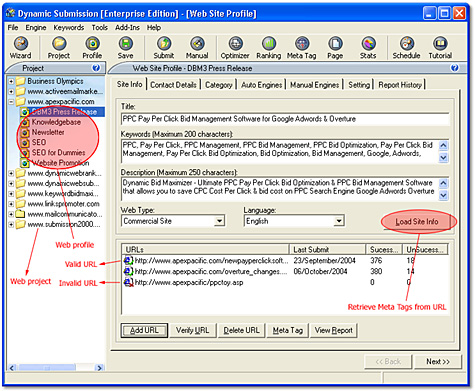Expand the Business Olympics project
This screenshot has width=475, height=391.
(x=11, y=81)
